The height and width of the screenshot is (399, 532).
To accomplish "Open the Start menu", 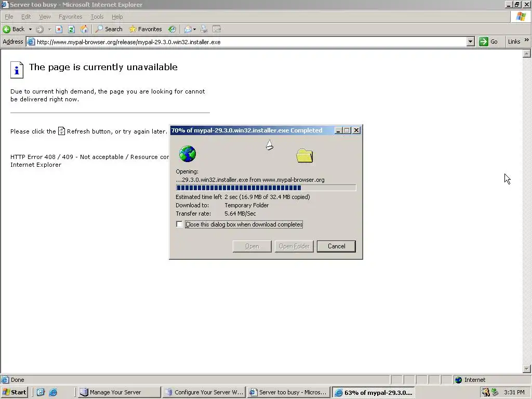I will click(x=14, y=392).
